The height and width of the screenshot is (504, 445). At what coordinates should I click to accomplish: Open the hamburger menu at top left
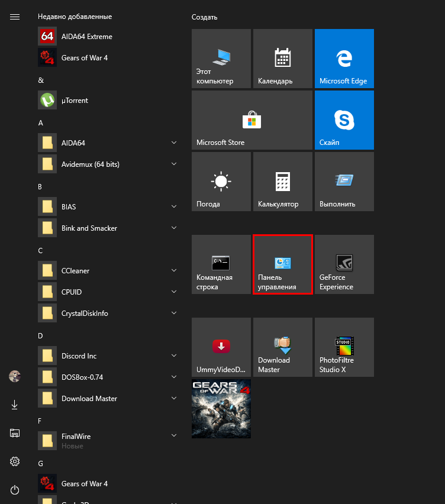coord(15,17)
